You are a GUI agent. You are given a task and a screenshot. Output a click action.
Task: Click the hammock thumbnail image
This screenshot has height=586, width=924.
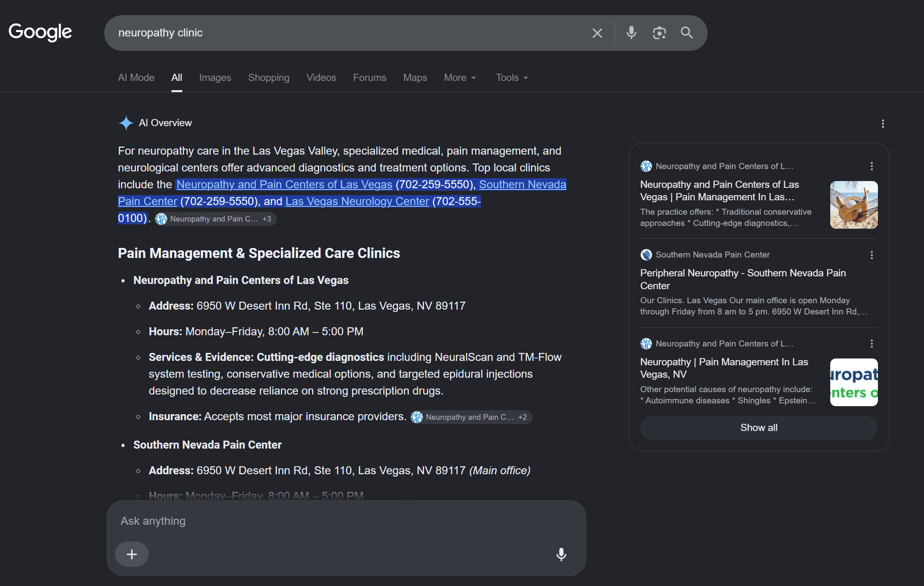tap(854, 205)
